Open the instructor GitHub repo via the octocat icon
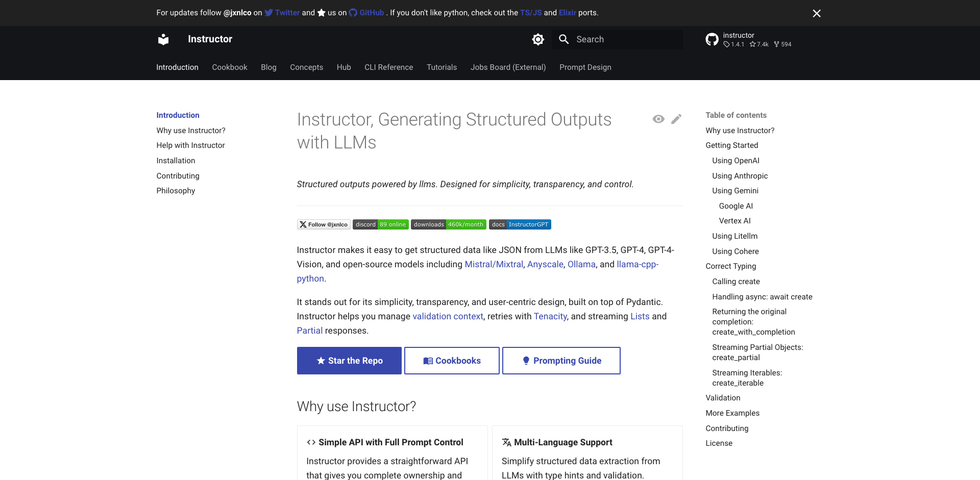 tap(712, 39)
